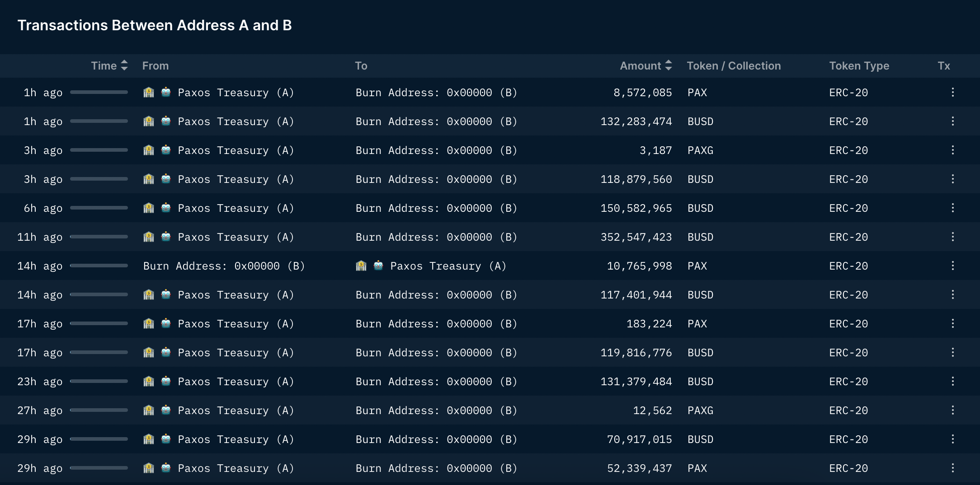Open the three-dot menu for the 12,562 PAXG row
Image resolution: width=980 pixels, height=485 pixels.
point(952,410)
